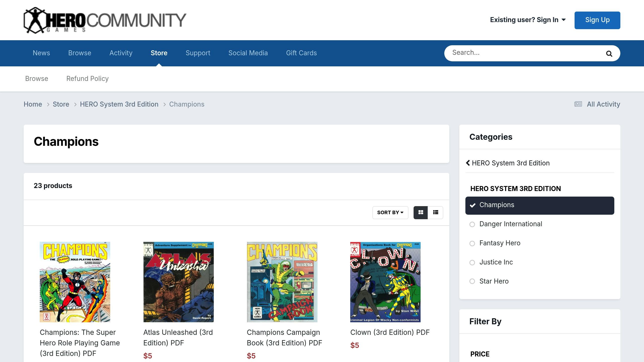Image resolution: width=644 pixels, height=362 pixels.
Task: Open the Activity menu item
Action: (x=121, y=53)
